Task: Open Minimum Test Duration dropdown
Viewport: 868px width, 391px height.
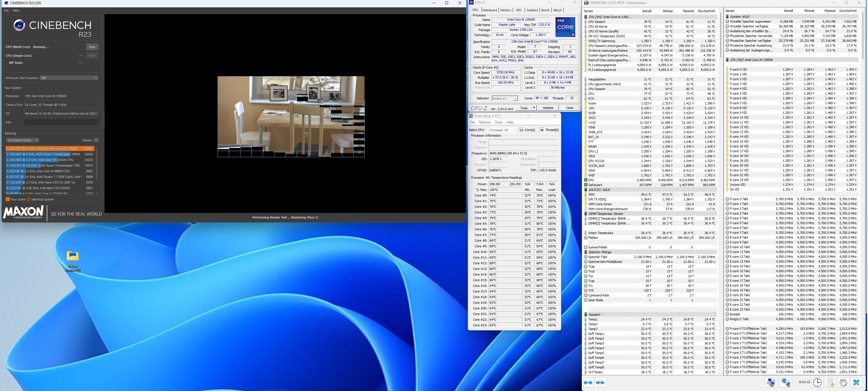Action: pos(69,78)
